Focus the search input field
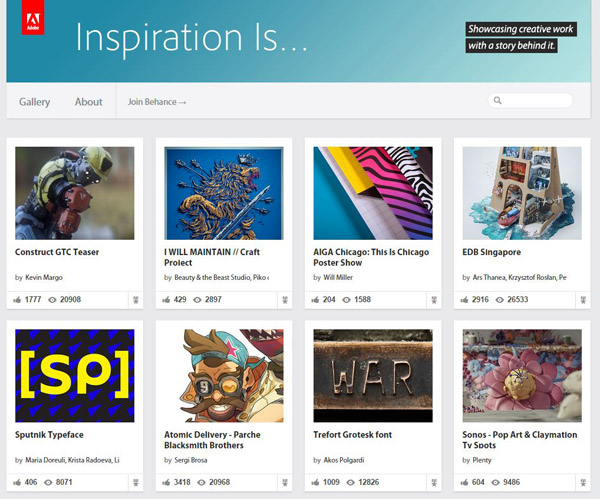 click(x=537, y=101)
